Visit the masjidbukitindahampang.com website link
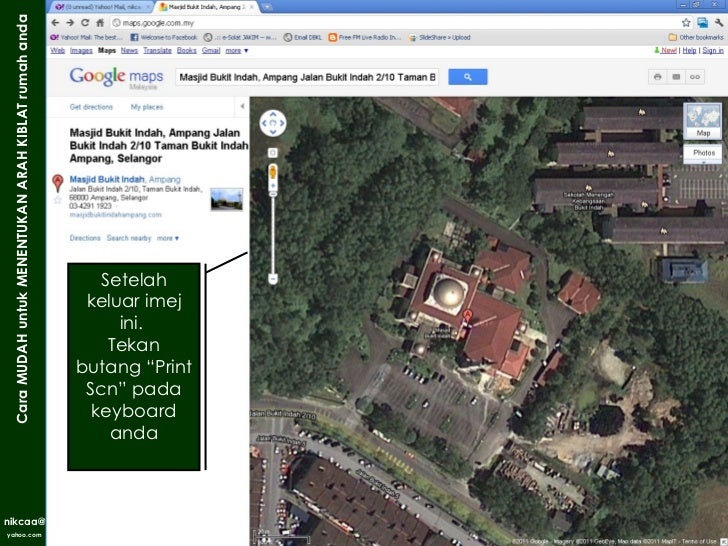 pos(116,214)
